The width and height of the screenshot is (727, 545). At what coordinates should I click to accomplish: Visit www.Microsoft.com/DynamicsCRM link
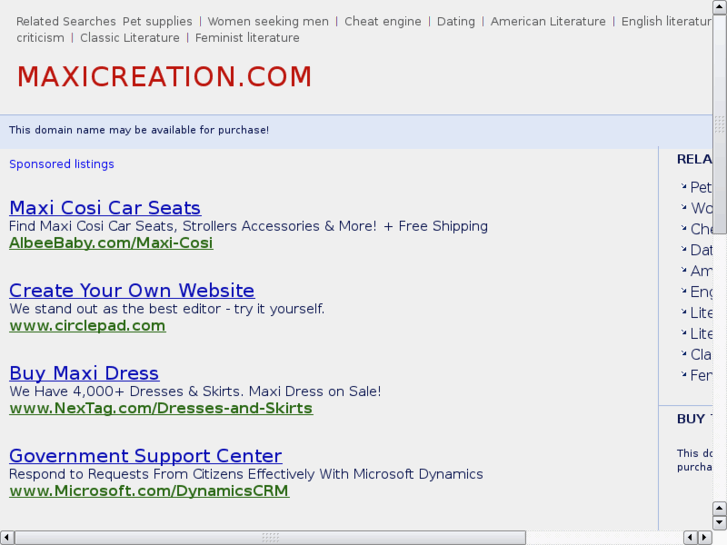coord(149,491)
